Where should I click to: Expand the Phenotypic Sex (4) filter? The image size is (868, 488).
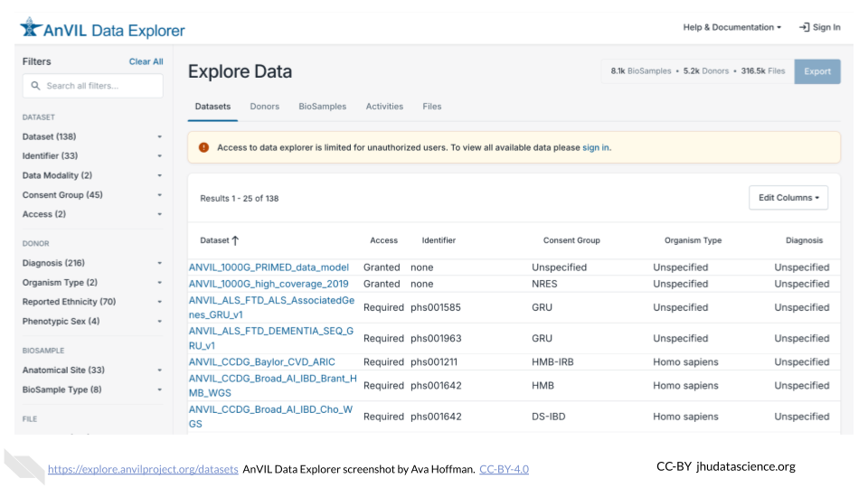tap(92, 321)
